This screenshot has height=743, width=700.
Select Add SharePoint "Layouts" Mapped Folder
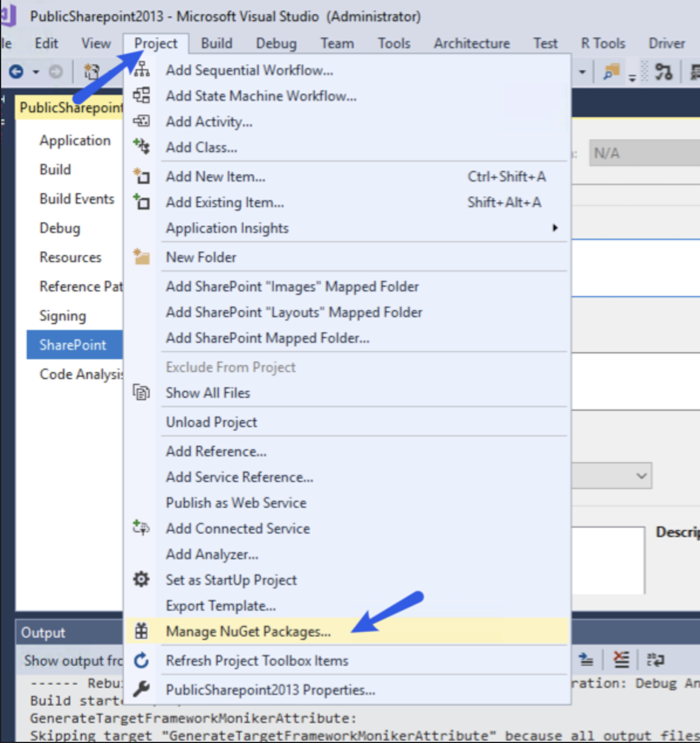pyautogui.click(x=347, y=312)
